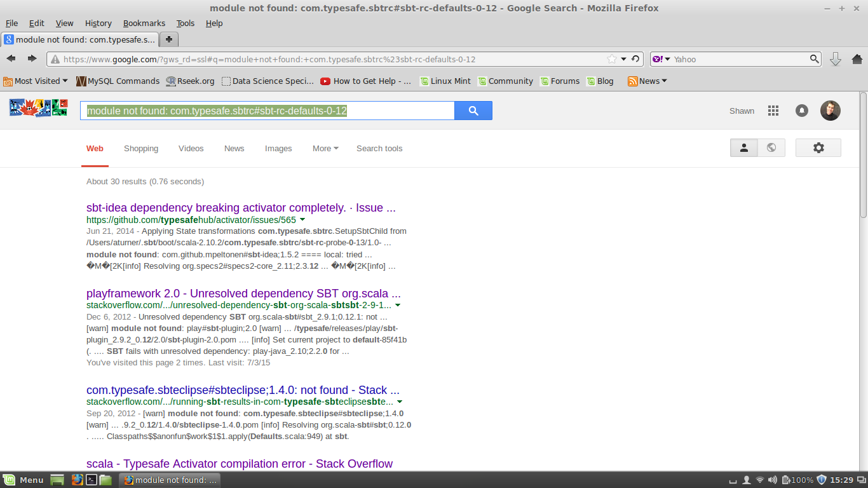The height and width of the screenshot is (488, 868).
Task: Open the History menu
Action: [98, 23]
